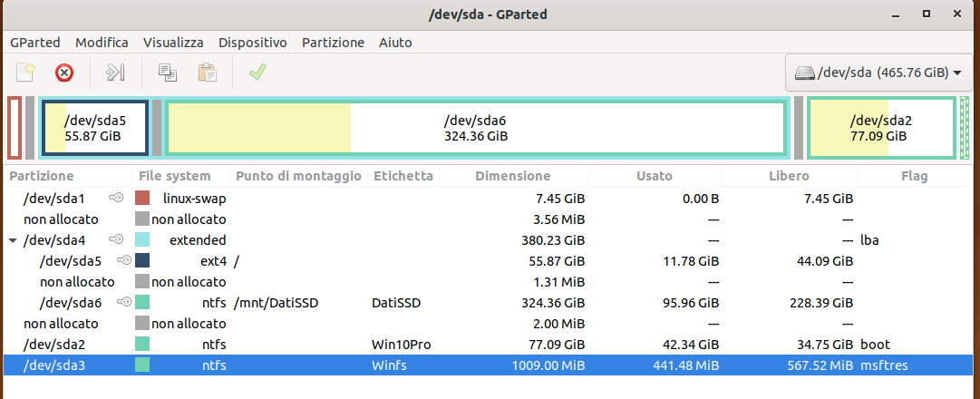Select the red linux-swap block in disk map
The width and height of the screenshot is (980, 399).
[15, 128]
